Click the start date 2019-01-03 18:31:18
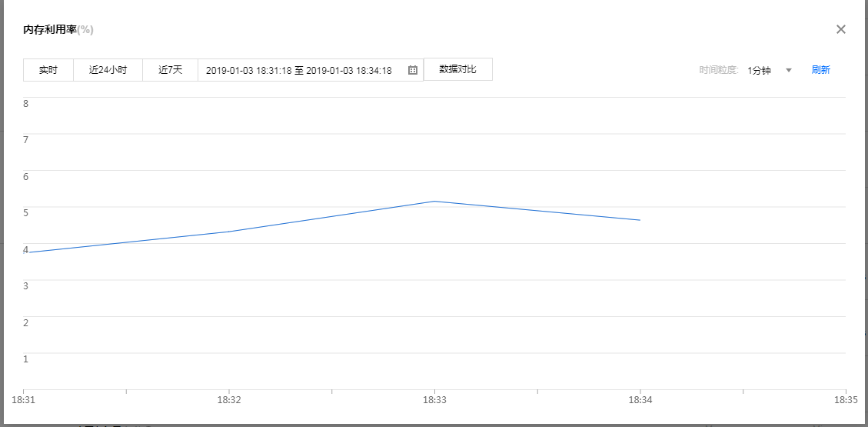868x427 pixels. (x=248, y=70)
